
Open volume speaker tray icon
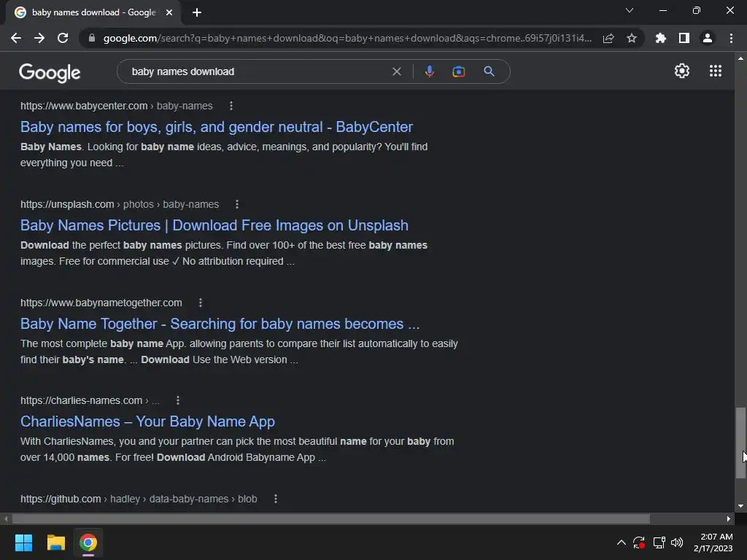(676, 542)
